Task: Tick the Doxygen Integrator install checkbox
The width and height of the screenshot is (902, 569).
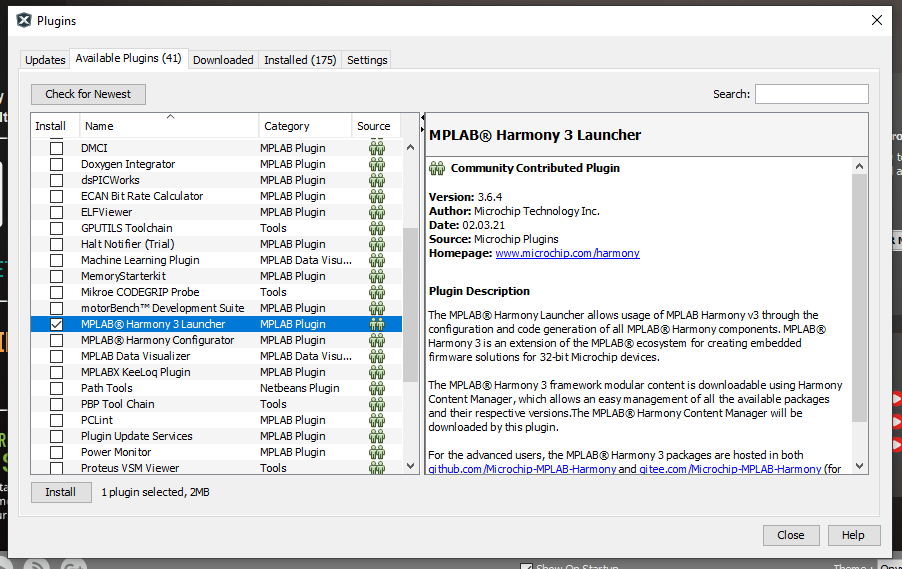Action: click(56, 164)
